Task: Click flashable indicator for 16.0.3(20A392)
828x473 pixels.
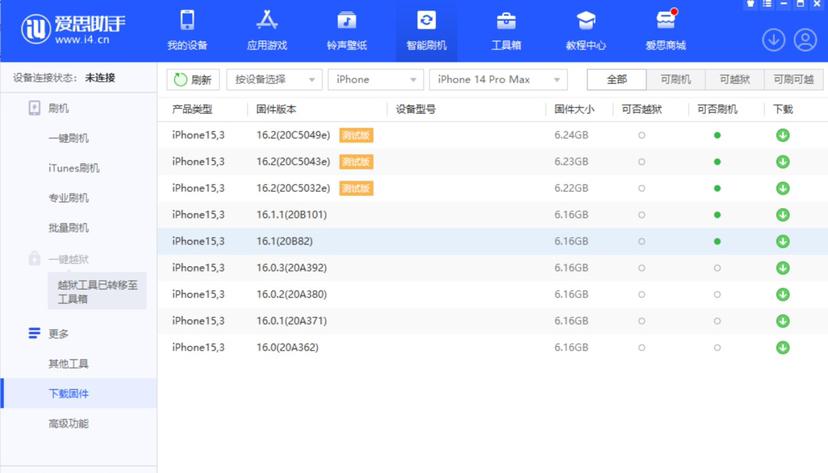Action: pyautogui.click(x=717, y=268)
